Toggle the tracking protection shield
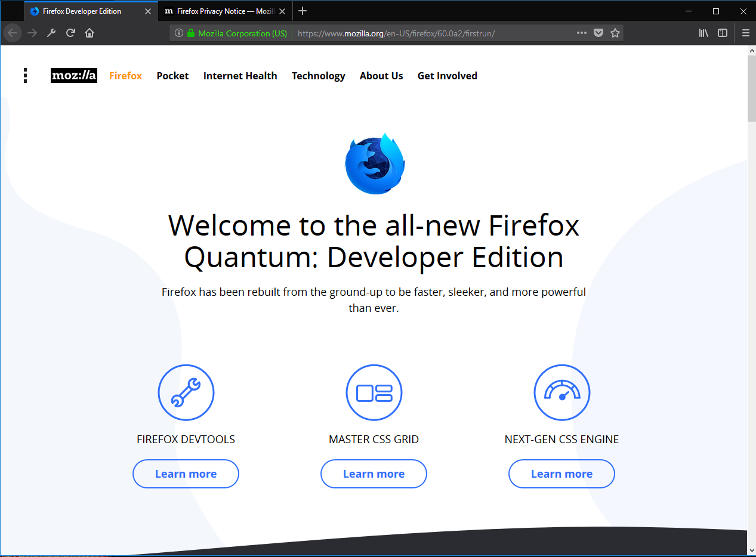Image resolution: width=756 pixels, height=557 pixels. (598, 33)
